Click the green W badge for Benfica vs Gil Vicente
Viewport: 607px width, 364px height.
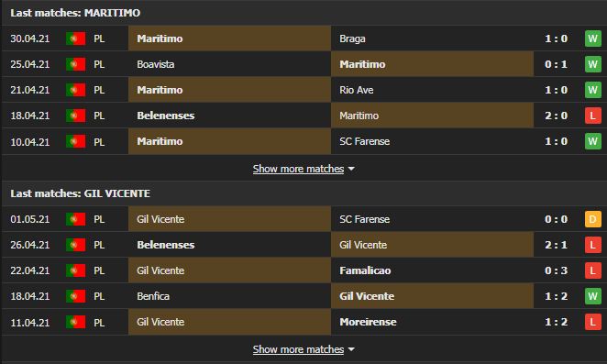(x=592, y=296)
